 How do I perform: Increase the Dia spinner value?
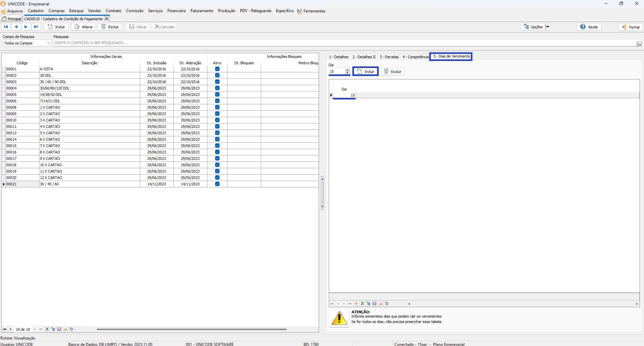coord(347,70)
